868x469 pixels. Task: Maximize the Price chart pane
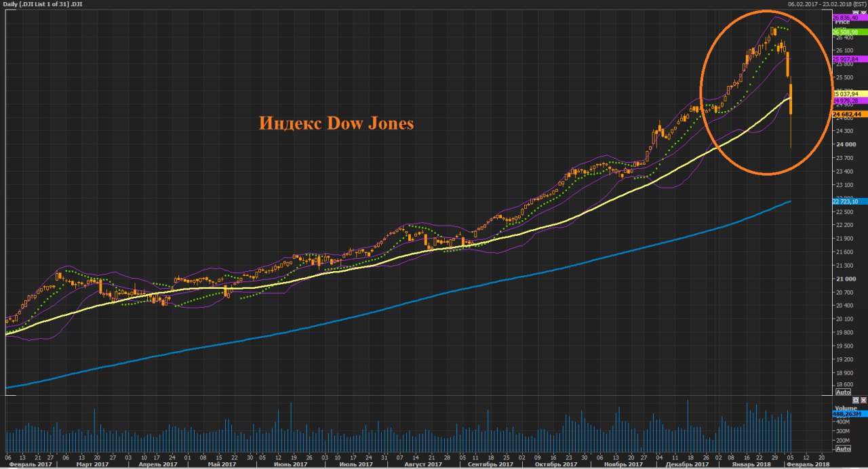(856, 12)
